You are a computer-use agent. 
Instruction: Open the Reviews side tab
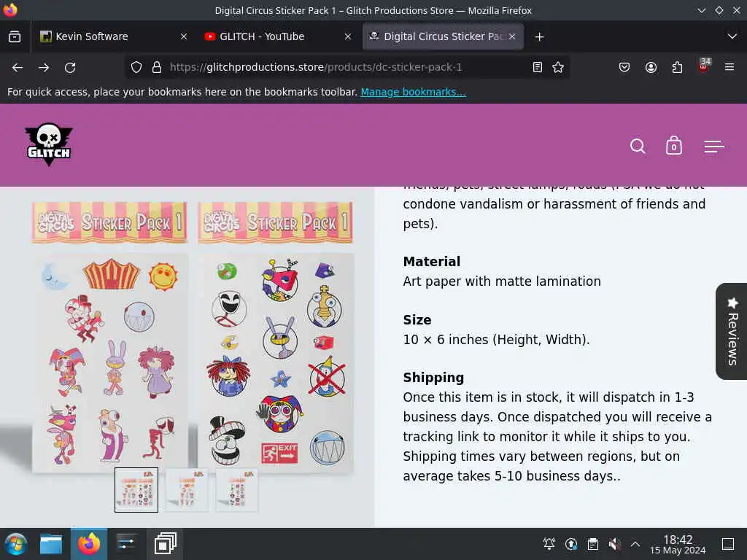point(732,332)
